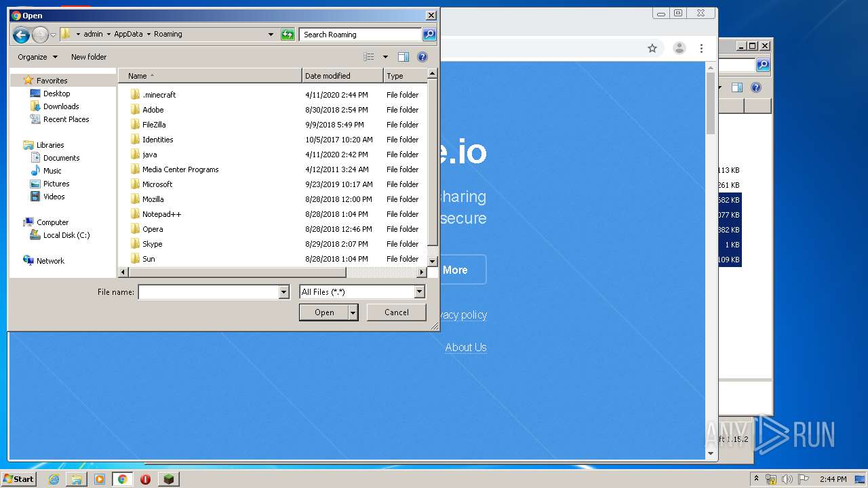The image size is (868, 488).
Task: Open the Organize menu
Action: tap(38, 57)
